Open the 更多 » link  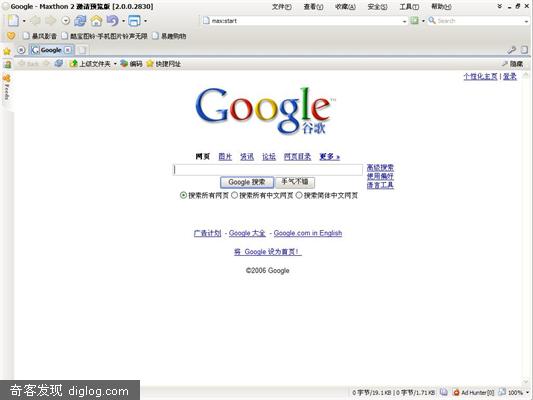(x=330, y=156)
